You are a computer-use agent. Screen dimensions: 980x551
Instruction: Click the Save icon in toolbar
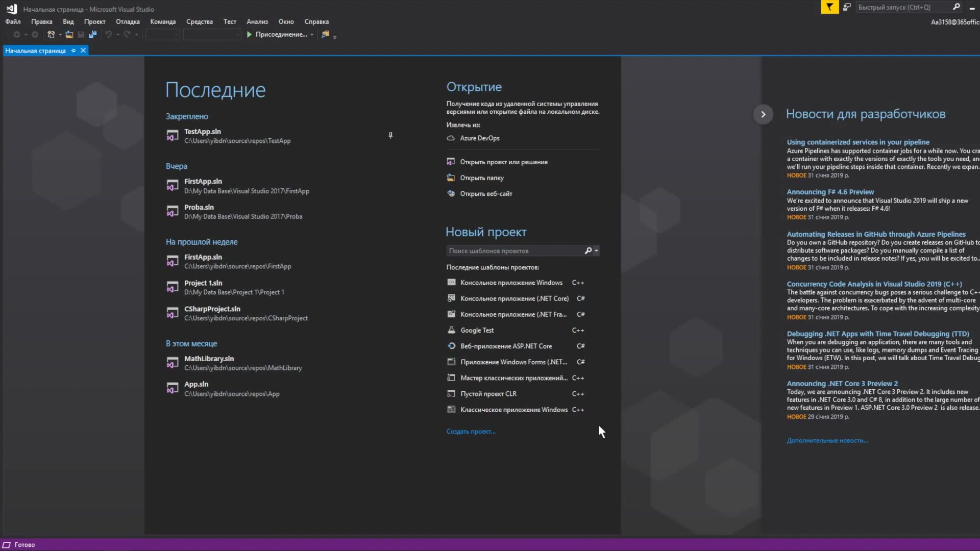coord(81,34)
